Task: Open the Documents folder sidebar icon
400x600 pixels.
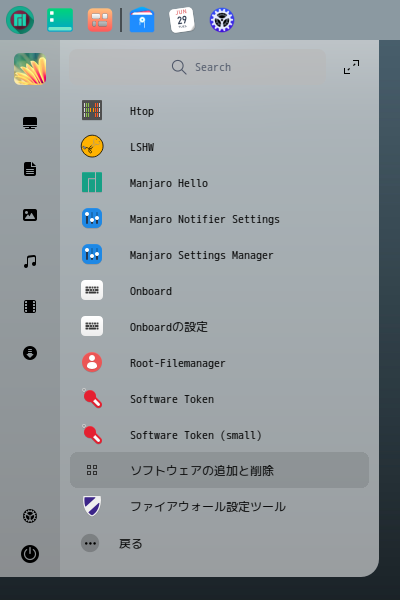Action: coord(30,169)
